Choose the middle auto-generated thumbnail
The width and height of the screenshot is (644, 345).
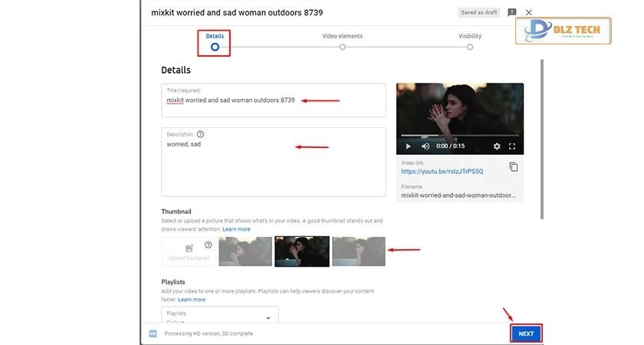302,251
